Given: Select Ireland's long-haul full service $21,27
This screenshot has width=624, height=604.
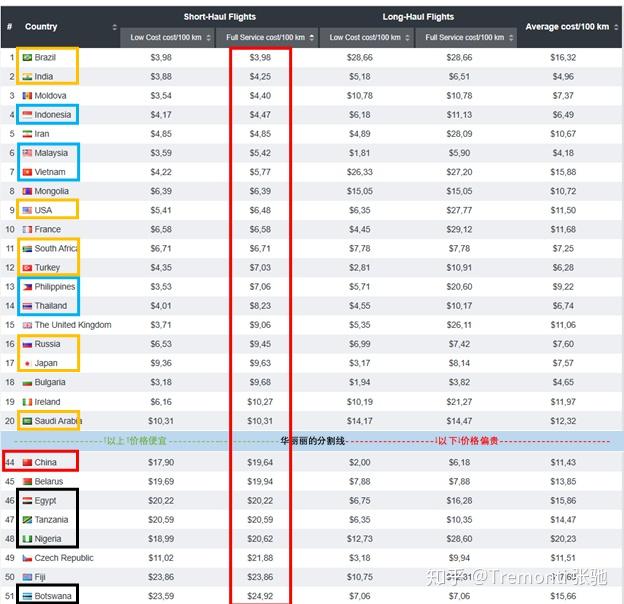Looking at the screenshot, I should (x=459, y=402).
